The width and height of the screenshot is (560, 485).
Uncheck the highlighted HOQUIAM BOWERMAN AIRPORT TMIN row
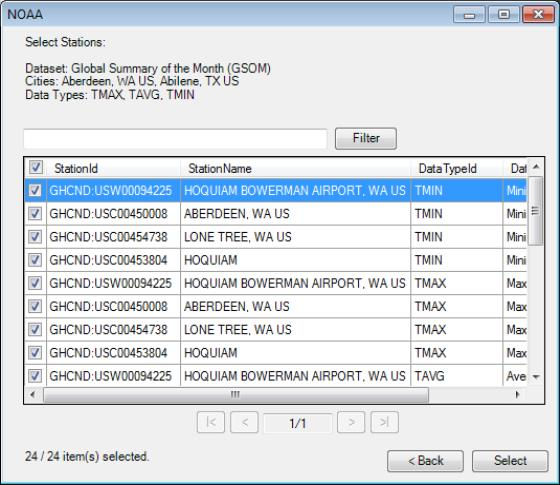pos(35,190)
